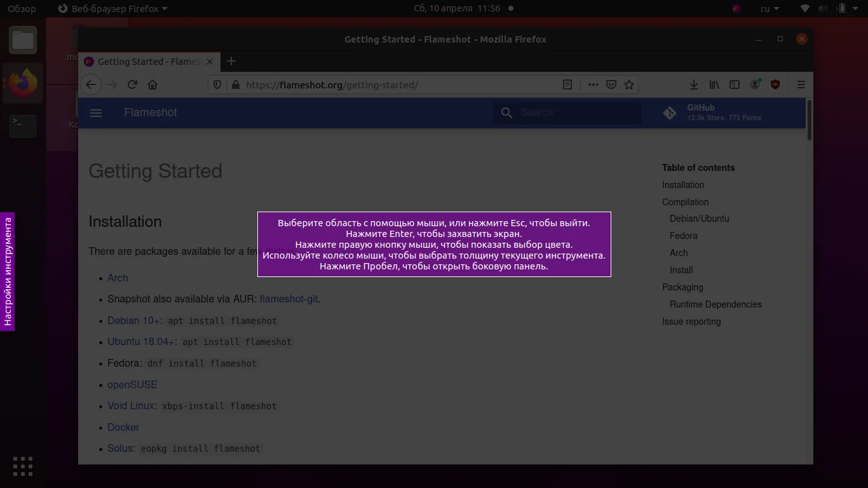Save the page to Pocket

point(611,85)
